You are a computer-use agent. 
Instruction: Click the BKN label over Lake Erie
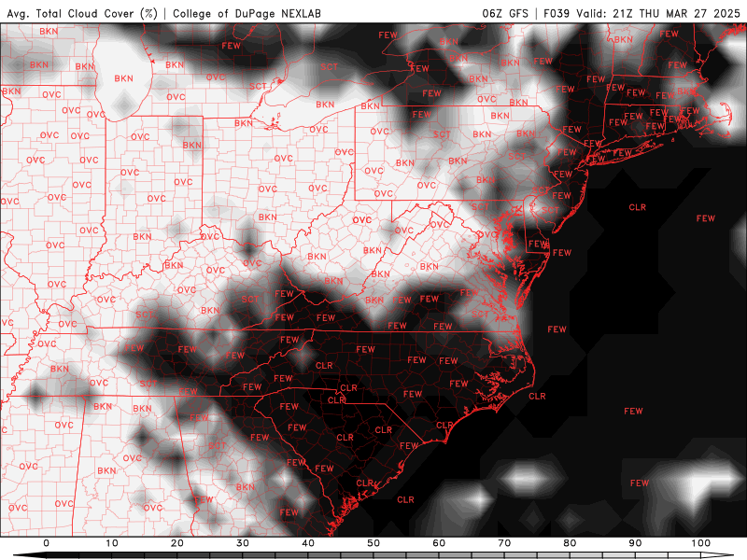pyautogui.click(x=325, y=105)
